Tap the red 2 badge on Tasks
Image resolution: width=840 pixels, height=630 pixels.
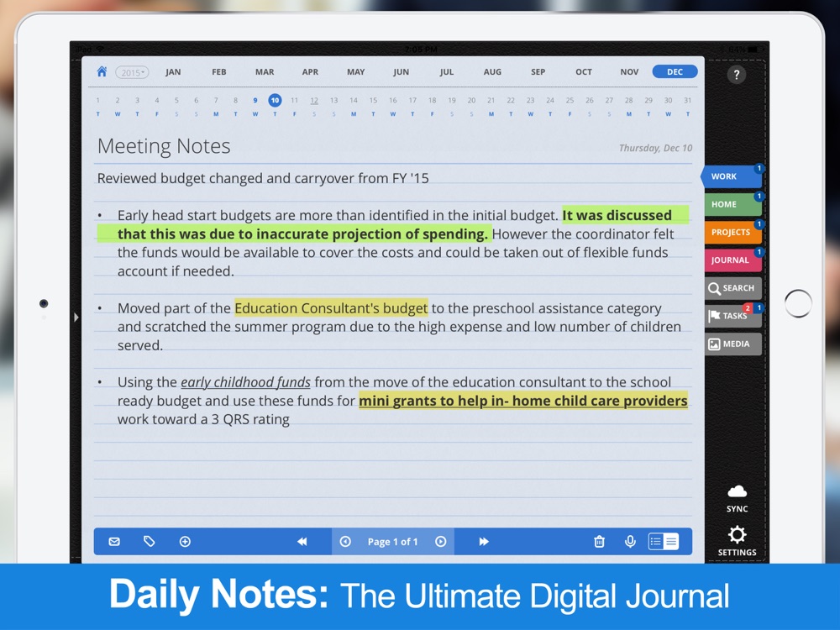pos(748,308)
